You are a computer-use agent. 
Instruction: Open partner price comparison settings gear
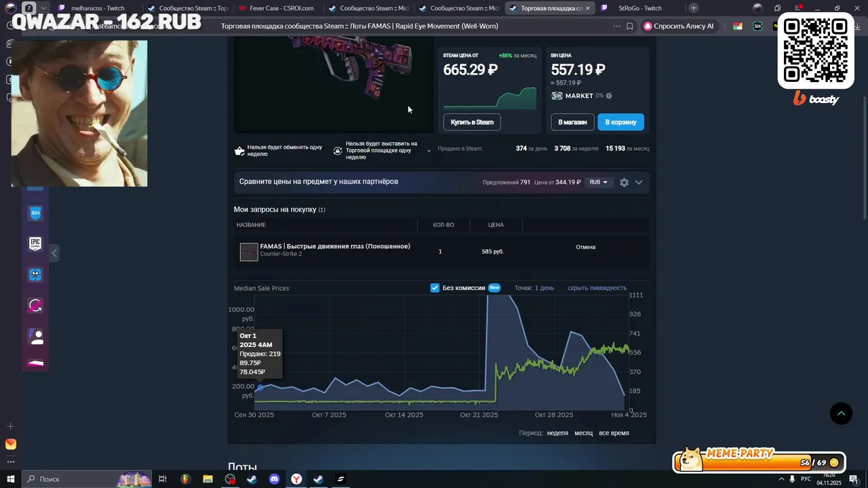coord(624,182)
